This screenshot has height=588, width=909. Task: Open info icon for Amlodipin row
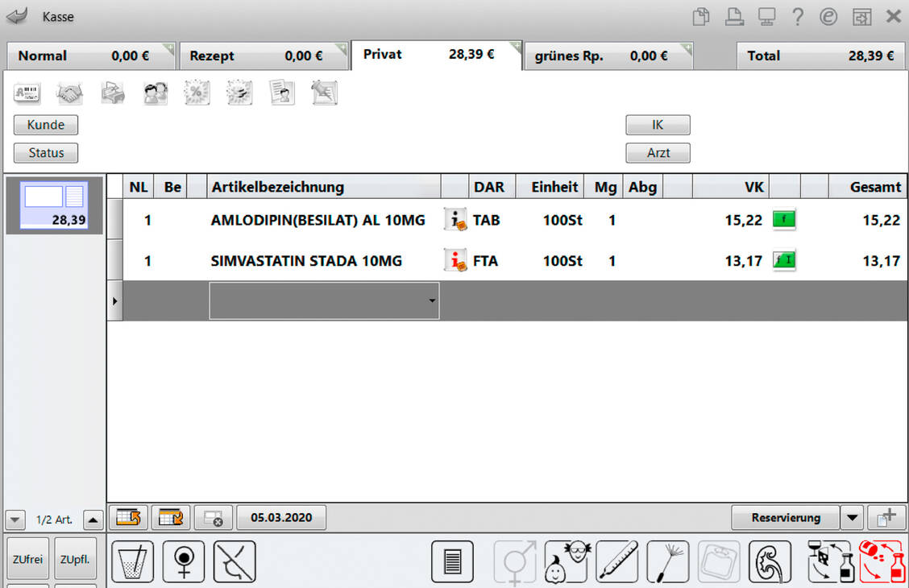(x=455, y=220)
